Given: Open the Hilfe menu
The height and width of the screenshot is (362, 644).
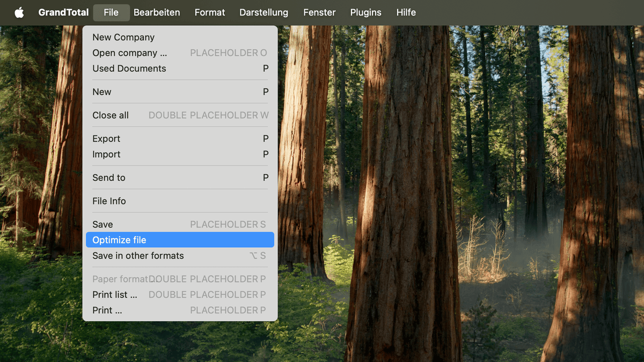Looking at the screenshot, I should (406, 12).
